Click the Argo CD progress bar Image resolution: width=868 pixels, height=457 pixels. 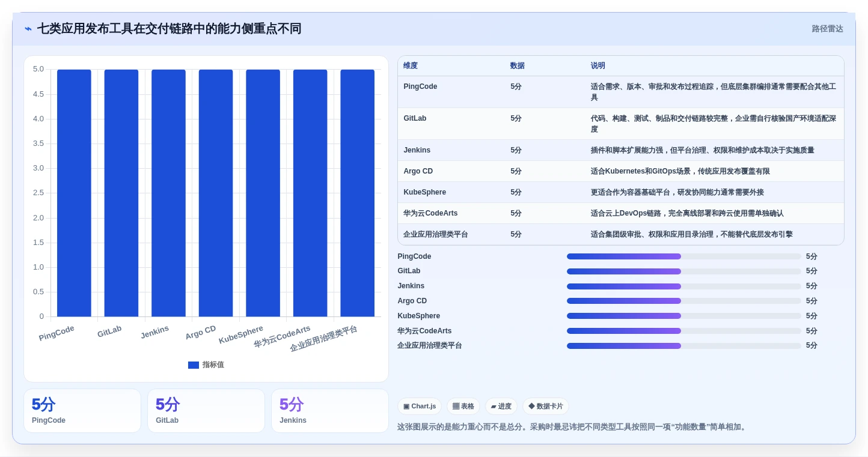(x=683, y=301)
